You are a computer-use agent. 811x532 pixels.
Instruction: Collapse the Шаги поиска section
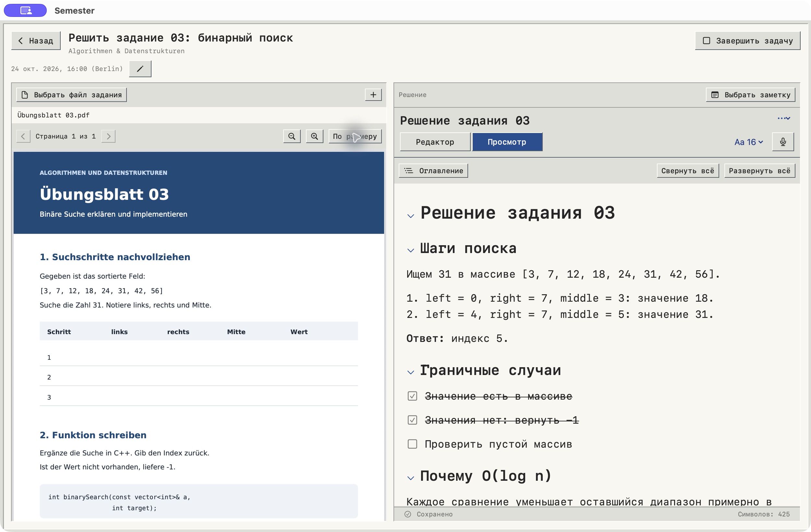pos(411,250)
